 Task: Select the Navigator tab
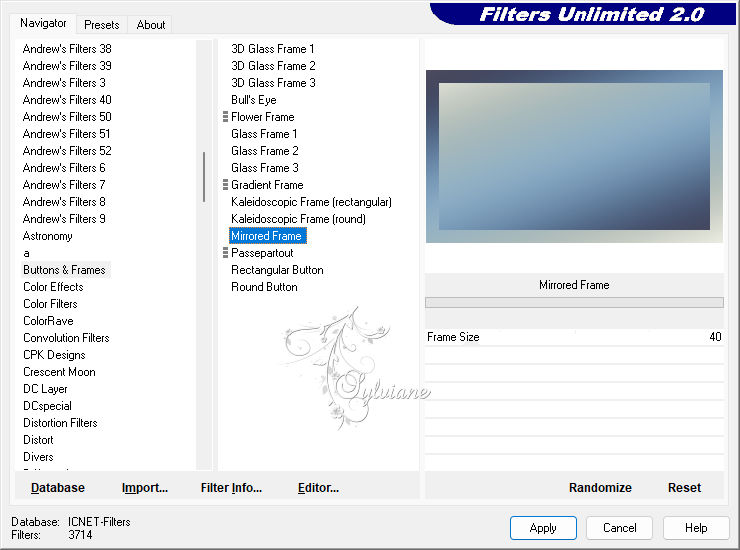(x=43, y=23)
